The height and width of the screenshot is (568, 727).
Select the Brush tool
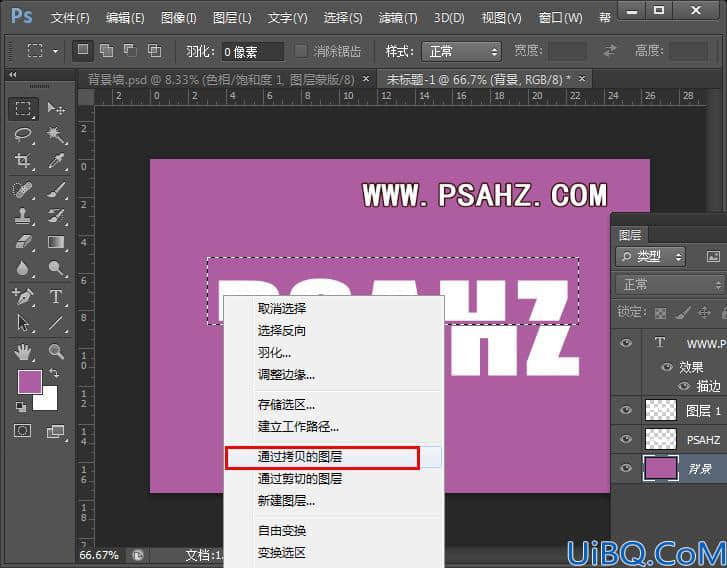(x=56, y=190)
